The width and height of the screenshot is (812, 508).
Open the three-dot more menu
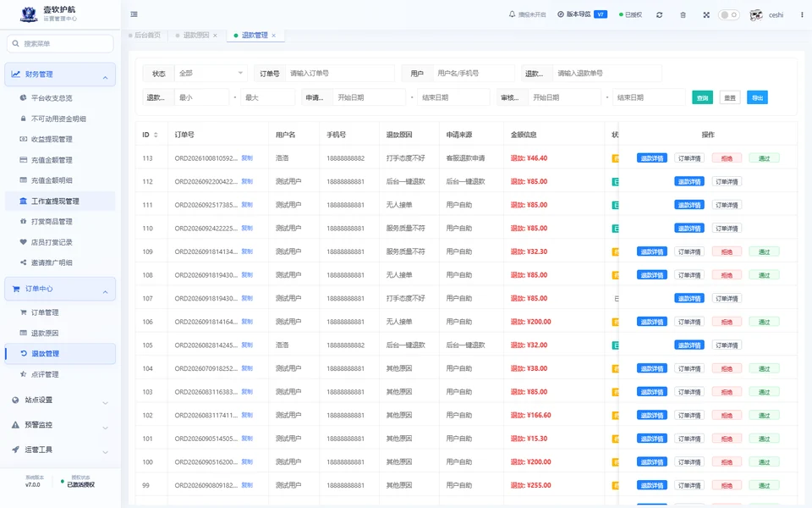pyautogui.click(x=802, y=15)
